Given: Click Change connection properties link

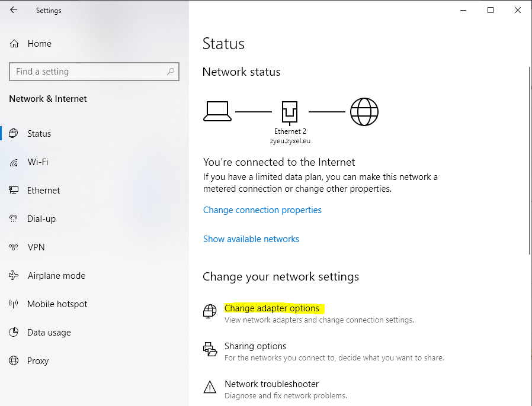Looking at the screenshot, I should [x=262, y=210].
